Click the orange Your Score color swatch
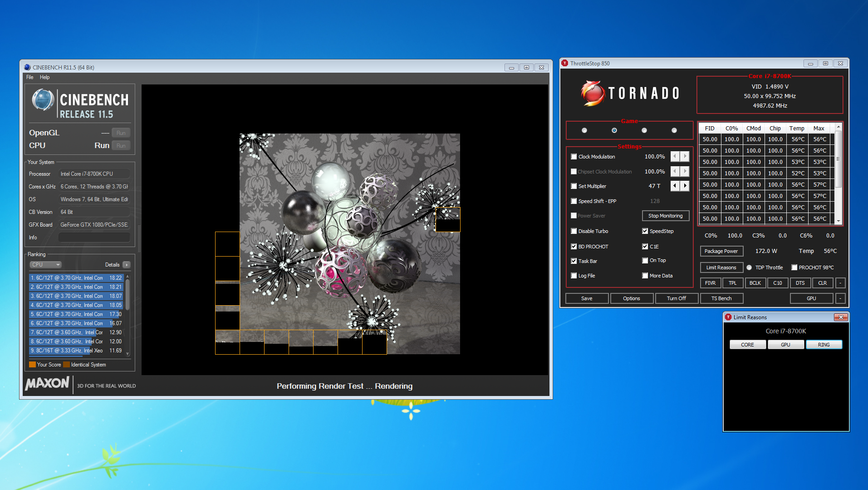The image size is (868, 490). pos(32,365)
